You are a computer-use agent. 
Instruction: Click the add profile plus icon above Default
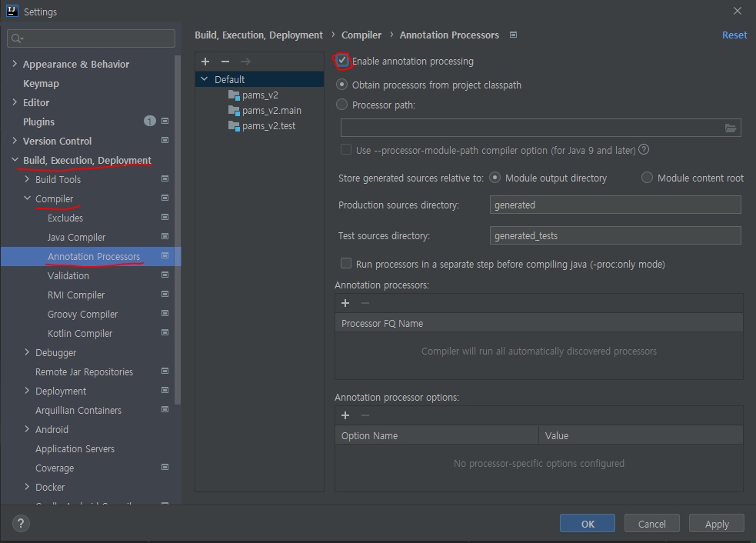click(x=205, y=62)
